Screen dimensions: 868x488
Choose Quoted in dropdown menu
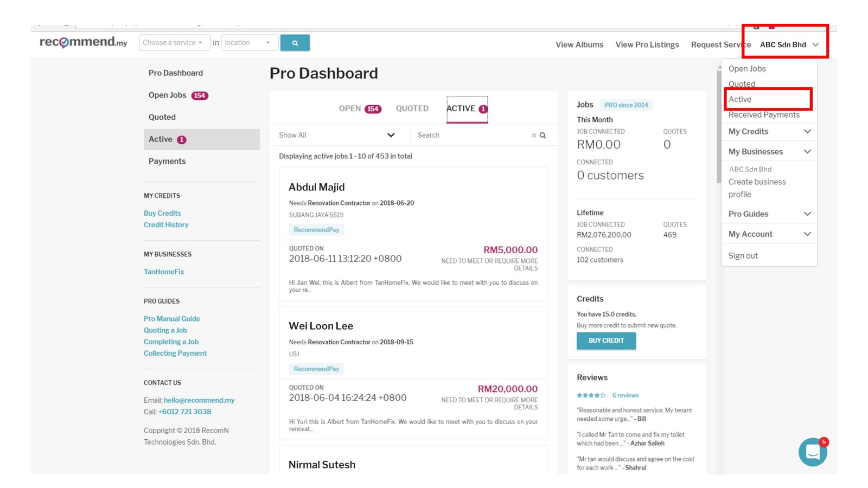pos(742,84)
